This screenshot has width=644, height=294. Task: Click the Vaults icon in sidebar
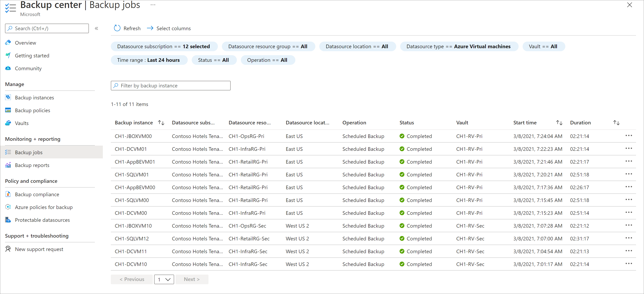[x=8, y=123]
